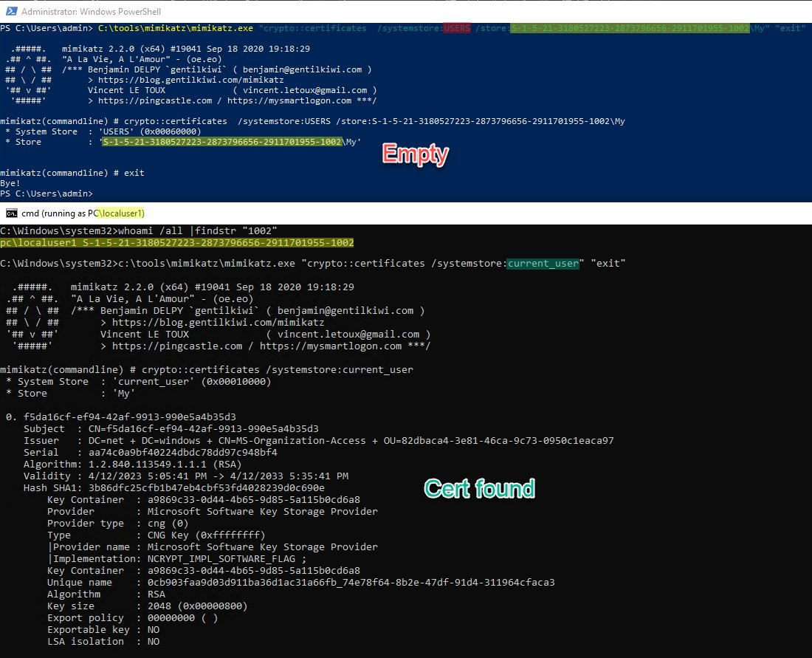Click the Issuer MS-Organization-Access line

click(318, 441)
